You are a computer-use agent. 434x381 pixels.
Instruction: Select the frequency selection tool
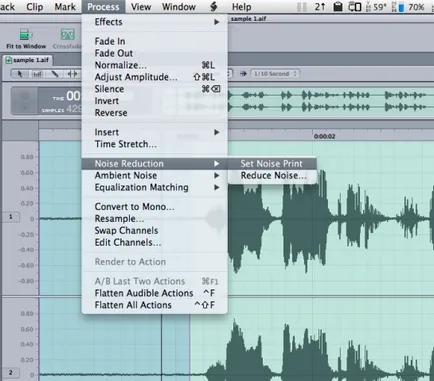[37, 74]
